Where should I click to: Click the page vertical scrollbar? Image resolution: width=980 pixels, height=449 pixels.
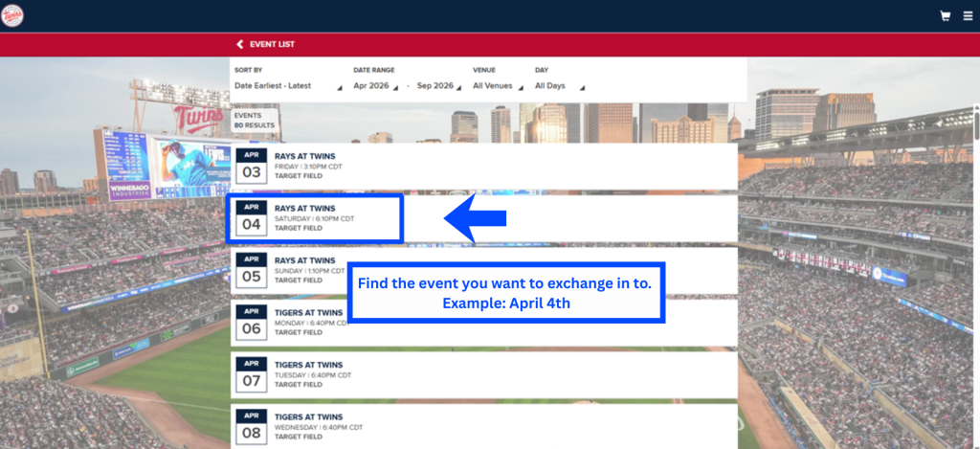tap(976, 125)
